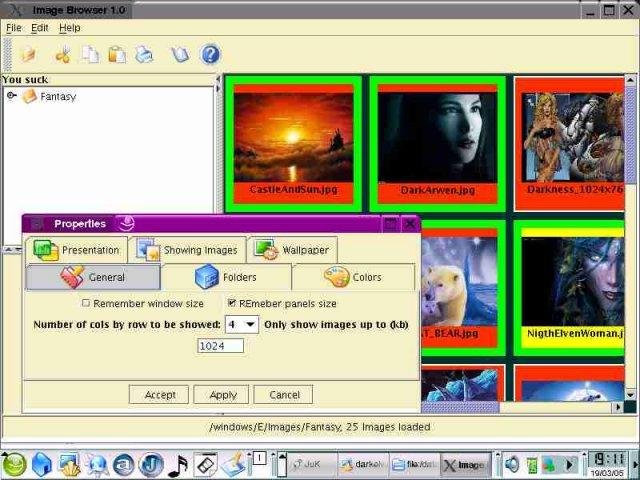
Task: Switch to the file:/ taskbar window
Action: (x=415, y=464)
